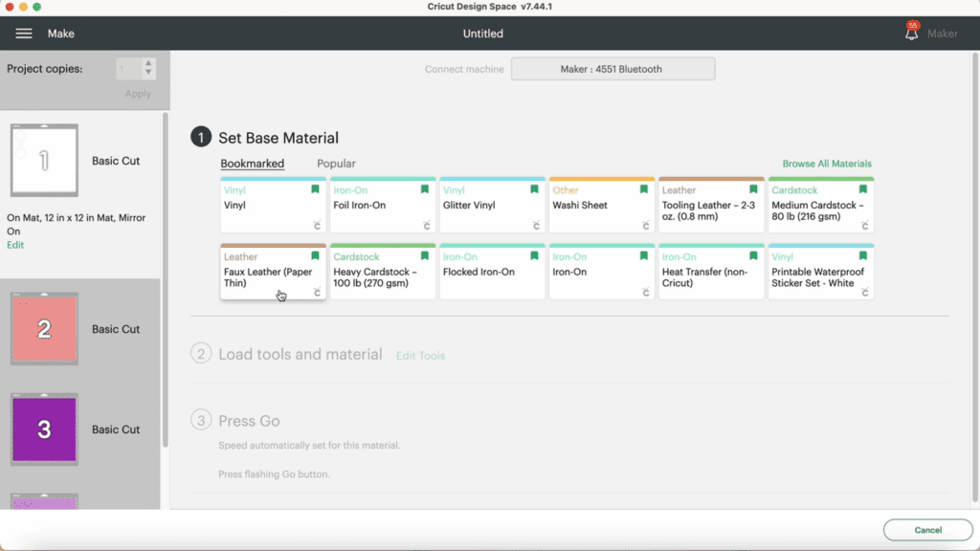Open Browse All Materials link
Viewport: 980px width, 551px height.
click(x=826, y=164)
